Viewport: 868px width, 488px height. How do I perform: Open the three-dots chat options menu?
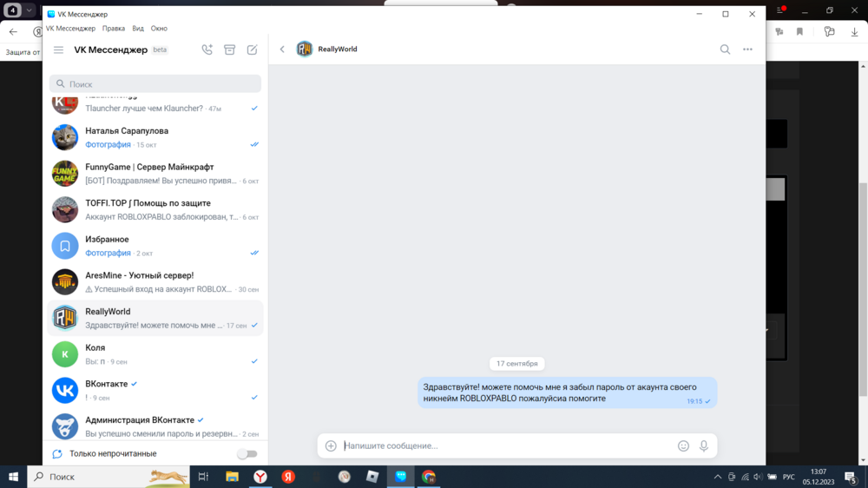point(747,49)
